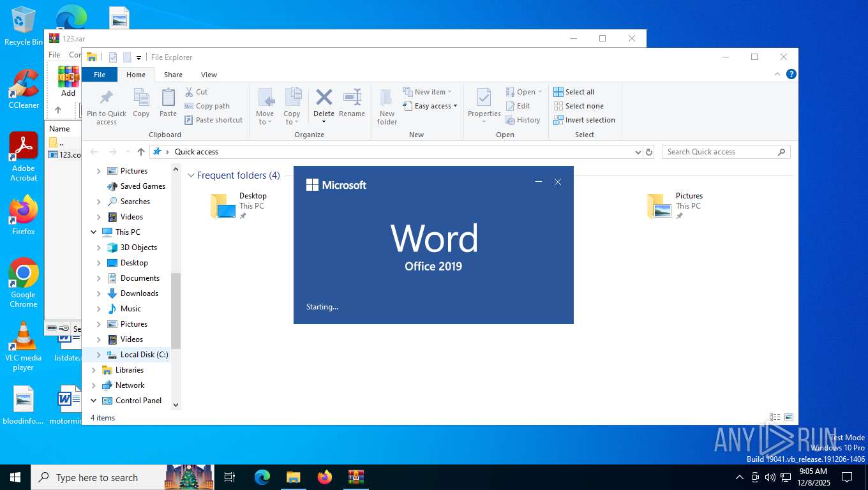The image size is (868, 490).
Task: Minimize the Word splash screen
Action: [539, 182]
